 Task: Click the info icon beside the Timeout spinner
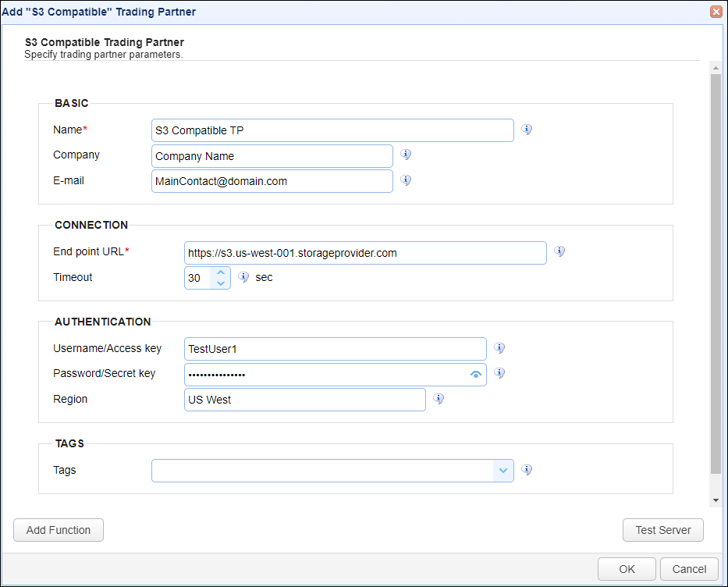coord(243,277)
